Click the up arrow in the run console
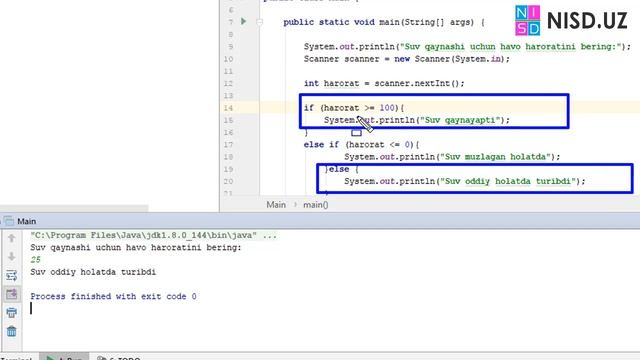Screen dimensions: 640x360 [x=11, y=238]
